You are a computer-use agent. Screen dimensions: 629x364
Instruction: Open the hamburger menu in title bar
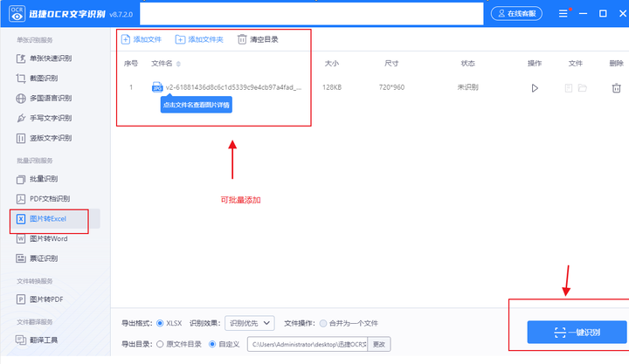(563, 14)
